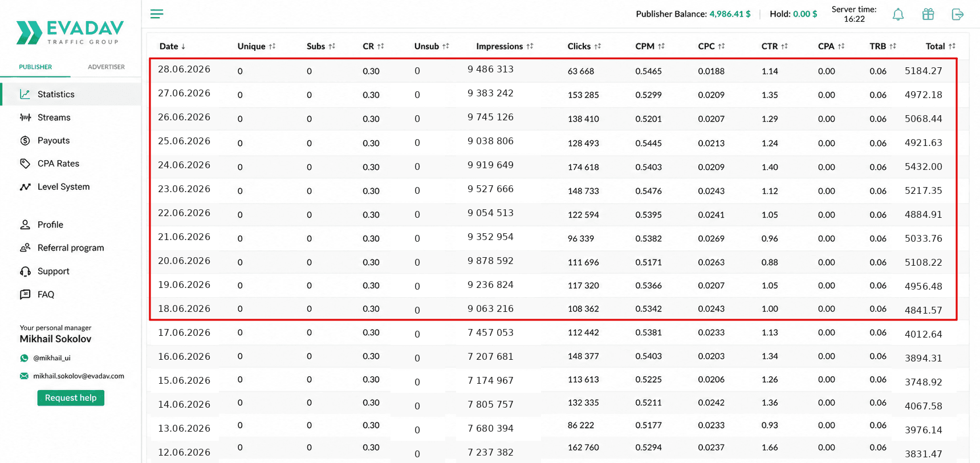
Task: Click the Support headset icon
Action: click(x=25, y=271)
